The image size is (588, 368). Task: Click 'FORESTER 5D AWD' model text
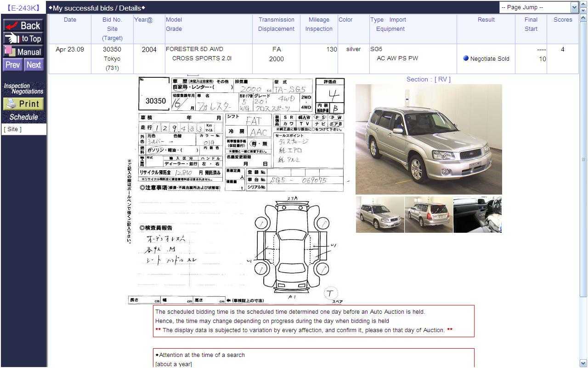coord(194,49)
